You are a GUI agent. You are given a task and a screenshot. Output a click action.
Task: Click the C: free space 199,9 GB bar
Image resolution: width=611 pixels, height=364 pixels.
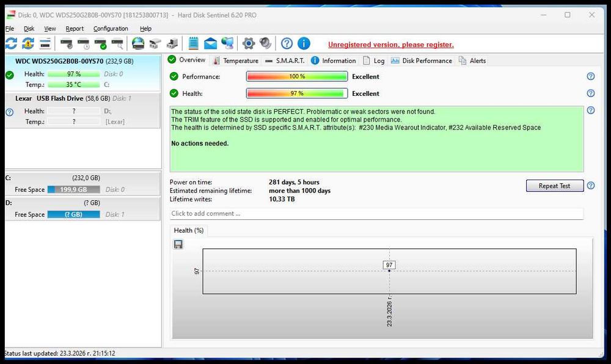[74, 189]
